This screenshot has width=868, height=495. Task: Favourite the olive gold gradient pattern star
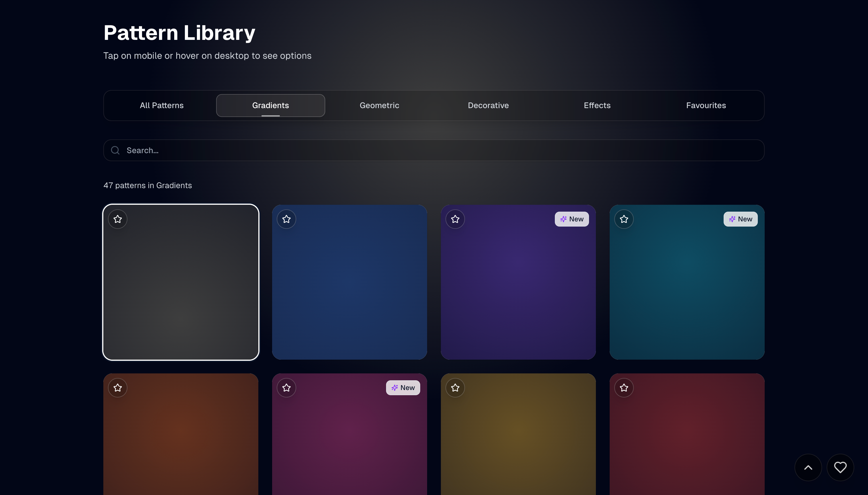[x=455, y=387]
